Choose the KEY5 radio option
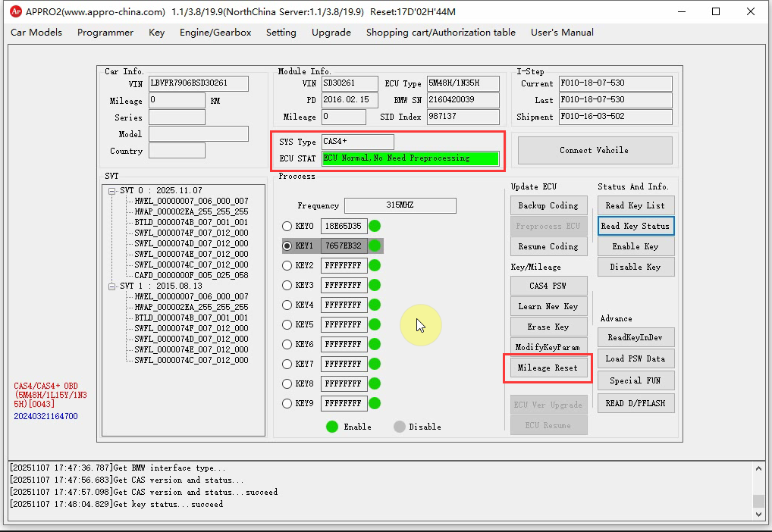The image size is (772, 532). pos(287,324)
